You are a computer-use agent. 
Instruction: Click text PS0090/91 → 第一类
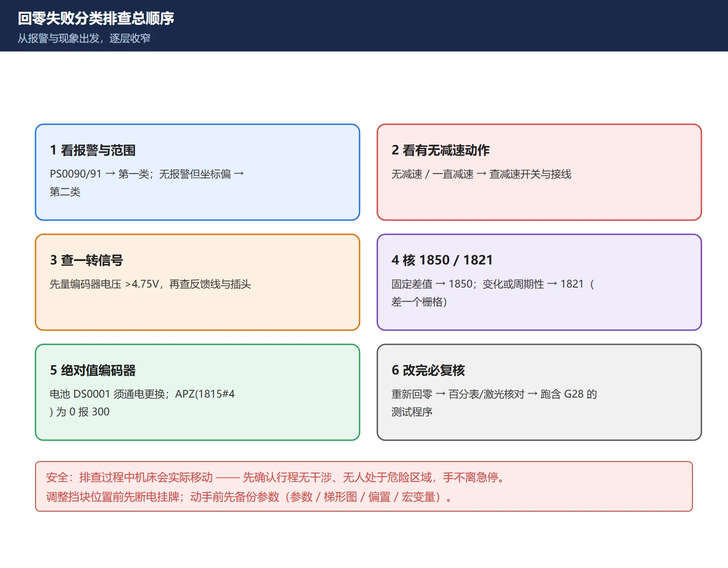tap(99, 174)
